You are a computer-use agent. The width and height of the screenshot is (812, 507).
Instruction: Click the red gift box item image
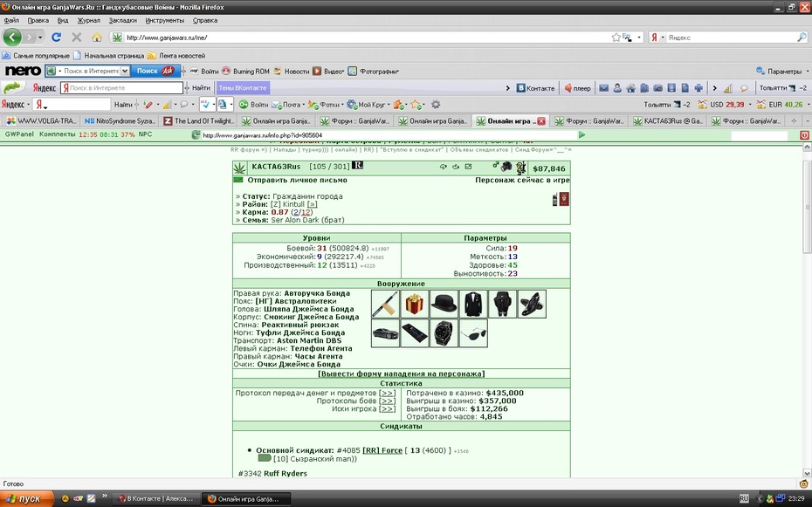[x=414, y=305]
